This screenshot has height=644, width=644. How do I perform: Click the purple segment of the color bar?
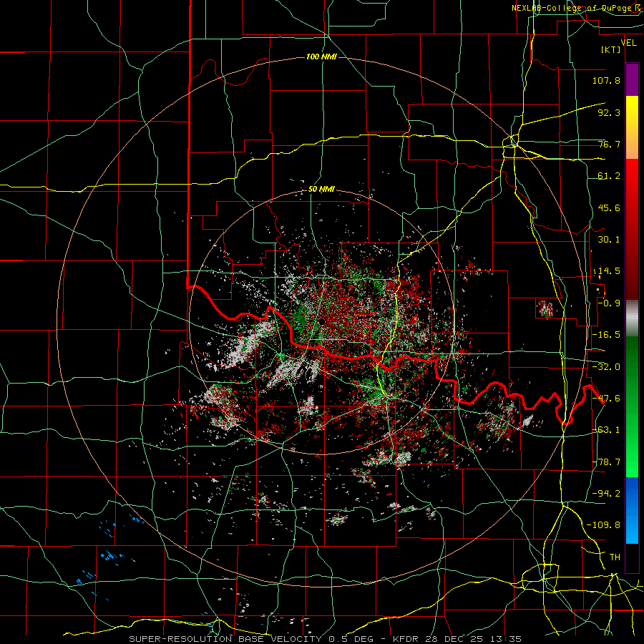(632, 79)
